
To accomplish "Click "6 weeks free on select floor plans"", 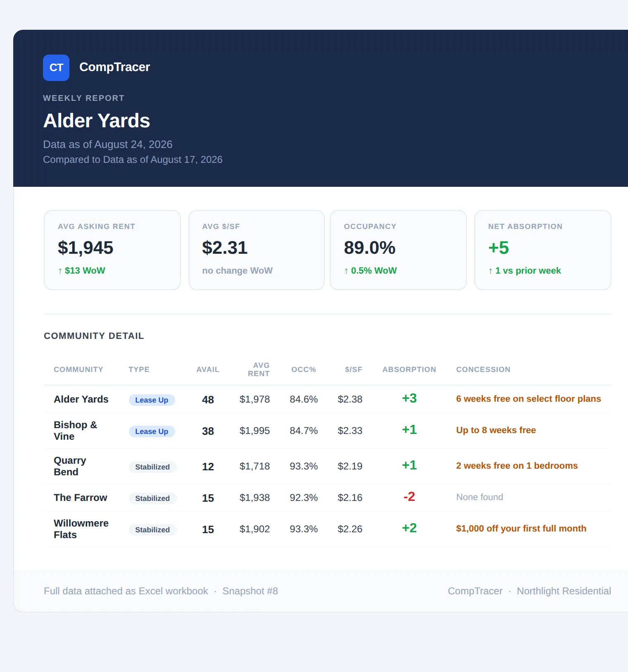I will (528, 399).
